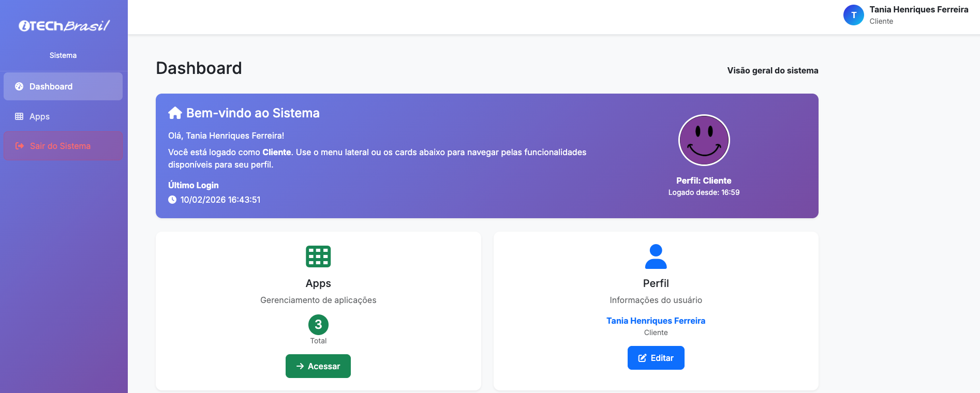Click the 'Cliente' role under header name

881,21
